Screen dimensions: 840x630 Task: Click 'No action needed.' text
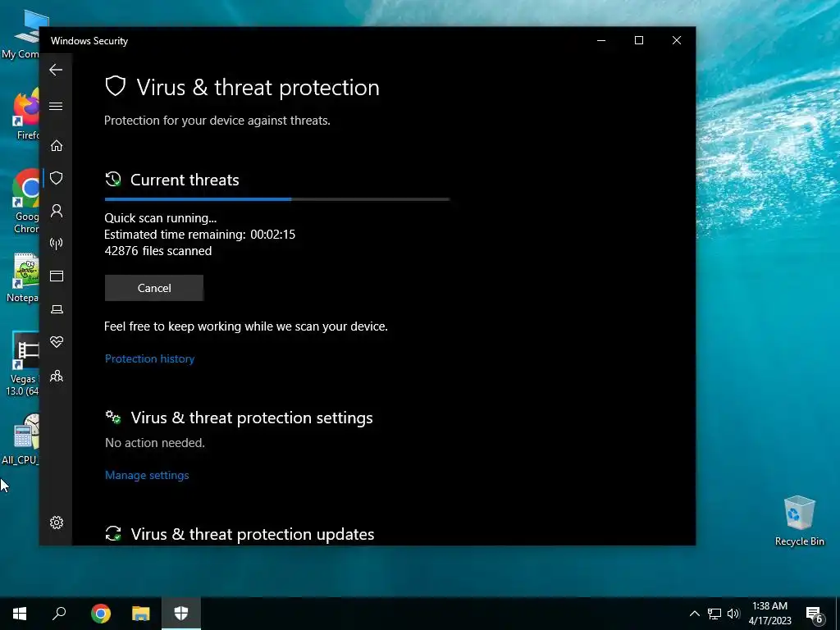pos(155,442)
